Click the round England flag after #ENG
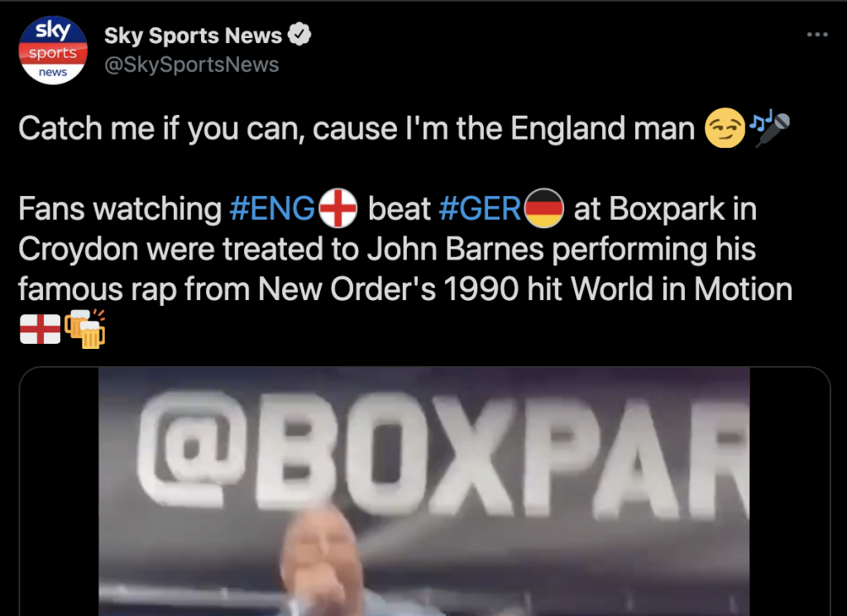This screenshot has width=847, height=616. coord(338,208)
